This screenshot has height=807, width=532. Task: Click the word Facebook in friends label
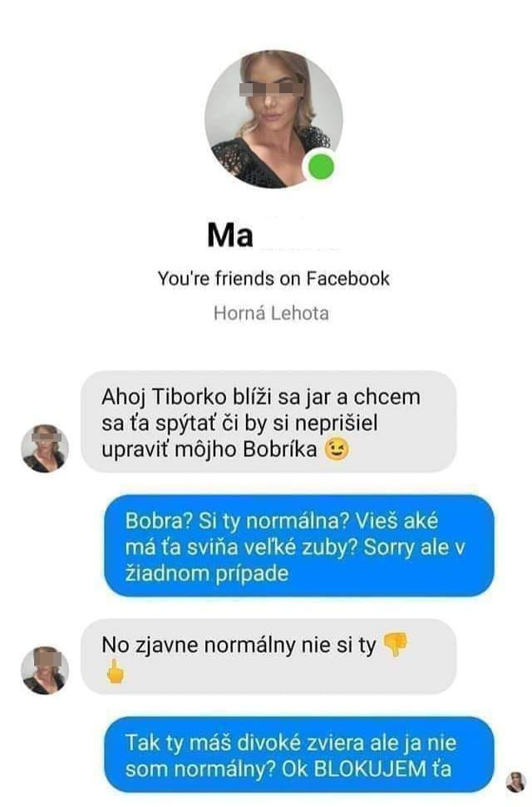coord(348,279)
